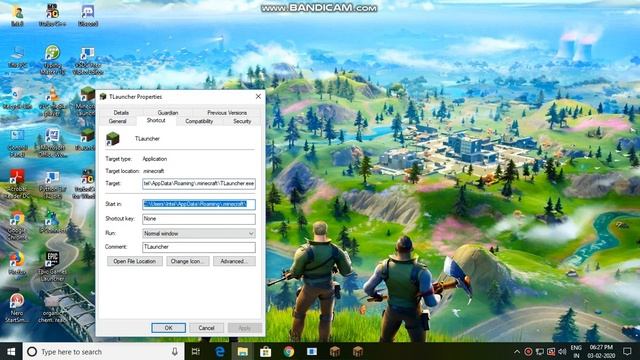Launch Microsoft Edge from the taskbar

tap(220, 351)
